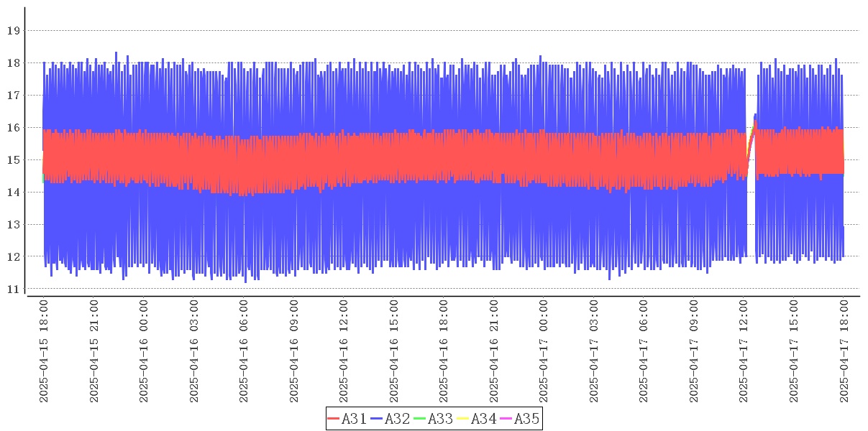Toggle the A31 series legend label

(x=355, y=419)
